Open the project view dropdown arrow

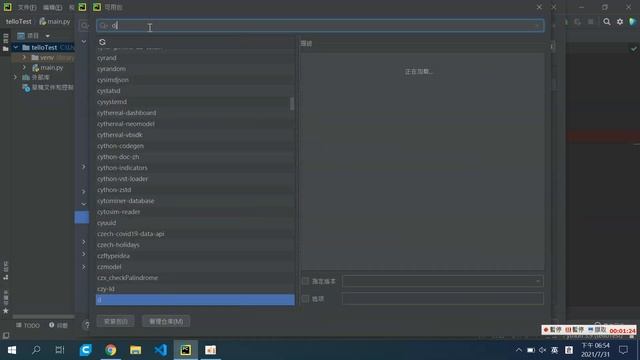click(47, 36)
